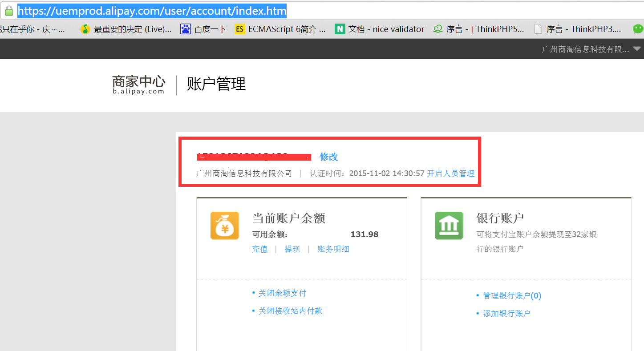This screenshot has height=351, width=644.
Task: Click the 当前账户余额 heading
Action: [289, 218]
